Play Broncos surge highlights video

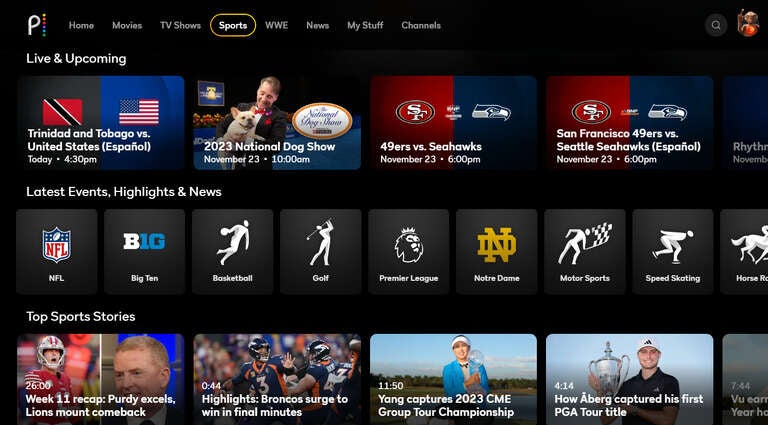(x=277, y=379)
